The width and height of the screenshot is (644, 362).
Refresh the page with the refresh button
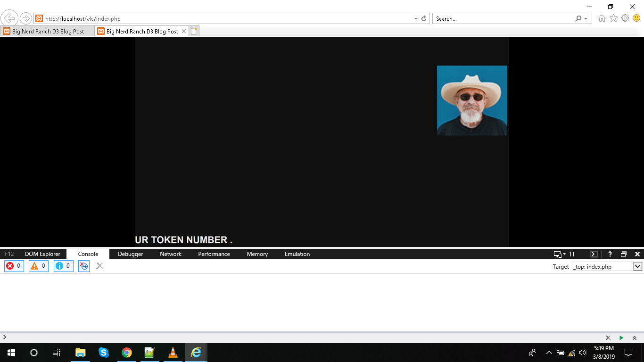(424, 18)
